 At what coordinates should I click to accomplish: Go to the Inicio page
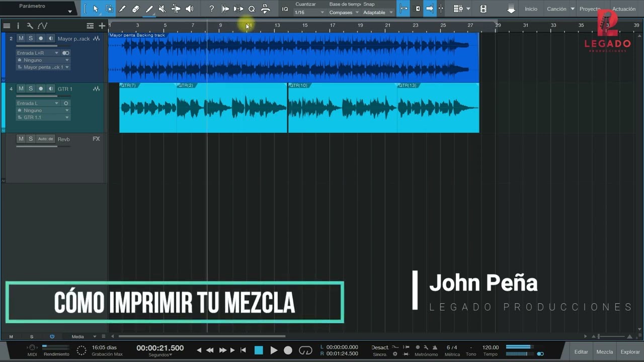(x=531, y=9)
